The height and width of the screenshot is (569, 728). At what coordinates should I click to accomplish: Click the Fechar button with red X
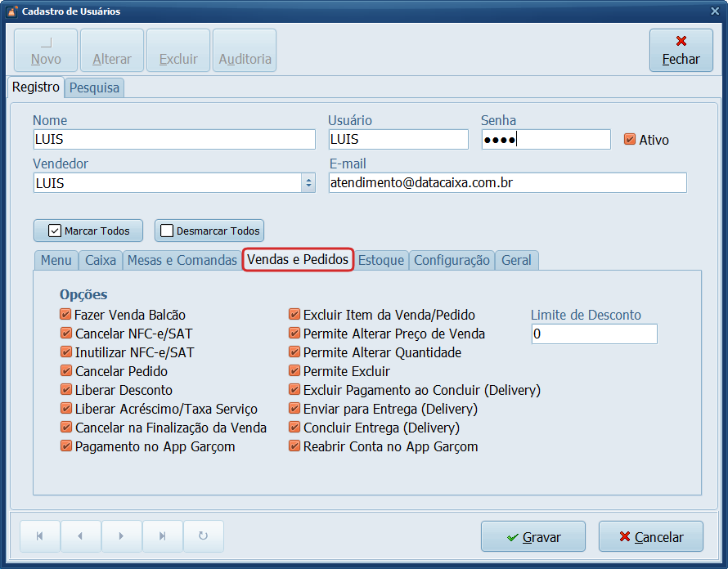click(681, 51)
